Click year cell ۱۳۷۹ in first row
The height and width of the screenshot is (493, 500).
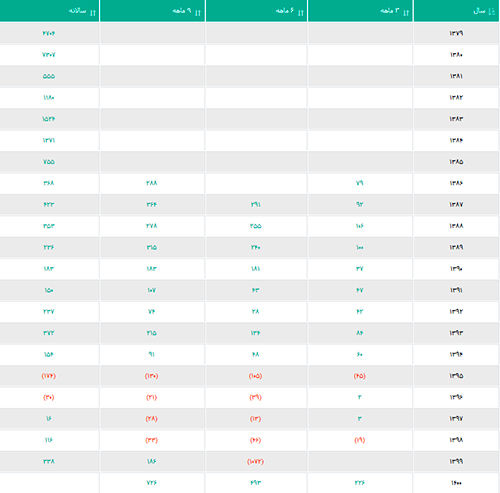pos(456,33)
